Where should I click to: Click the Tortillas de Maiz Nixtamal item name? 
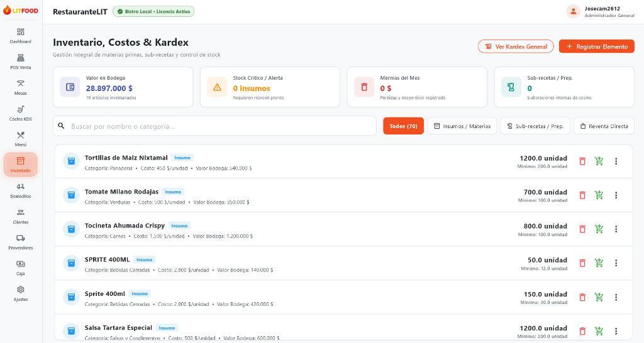[126, 158]
